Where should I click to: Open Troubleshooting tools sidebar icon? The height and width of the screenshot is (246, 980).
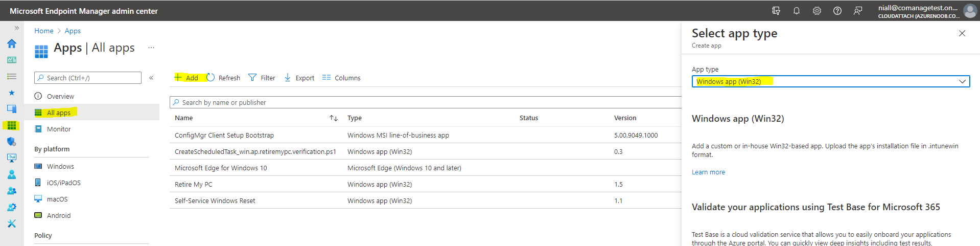(12, 223)
